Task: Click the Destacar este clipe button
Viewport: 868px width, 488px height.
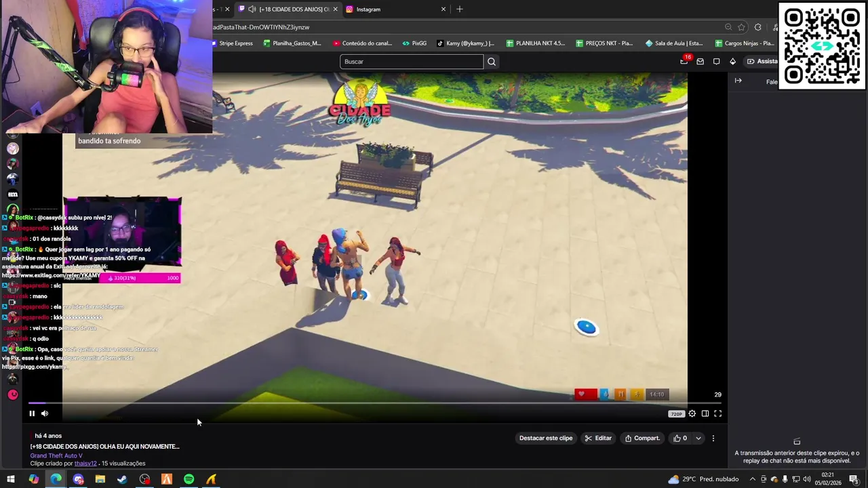Action: [x=546, y=439]
